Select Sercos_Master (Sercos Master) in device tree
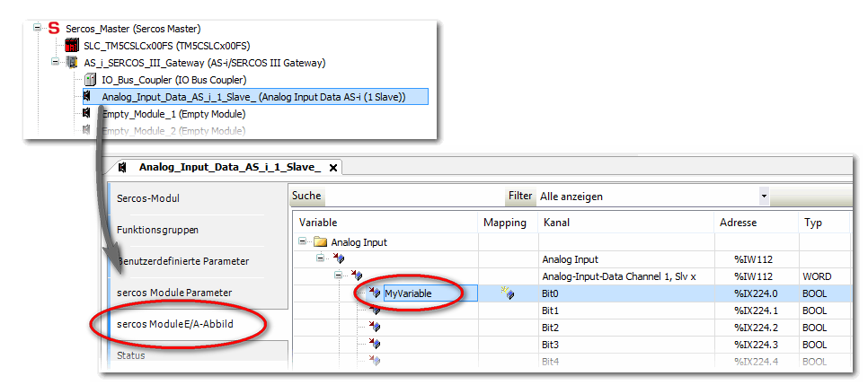Viewport: 868px width, 385px height. pos(133,28)
